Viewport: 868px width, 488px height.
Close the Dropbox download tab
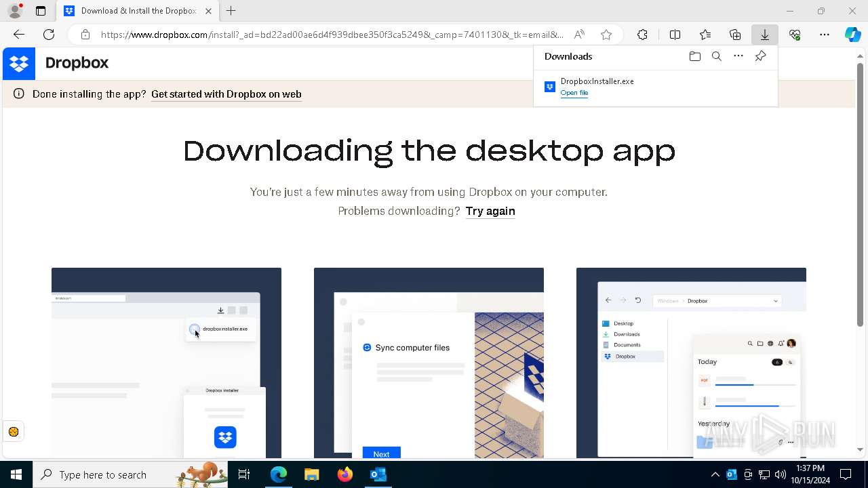tap(208, 11)
